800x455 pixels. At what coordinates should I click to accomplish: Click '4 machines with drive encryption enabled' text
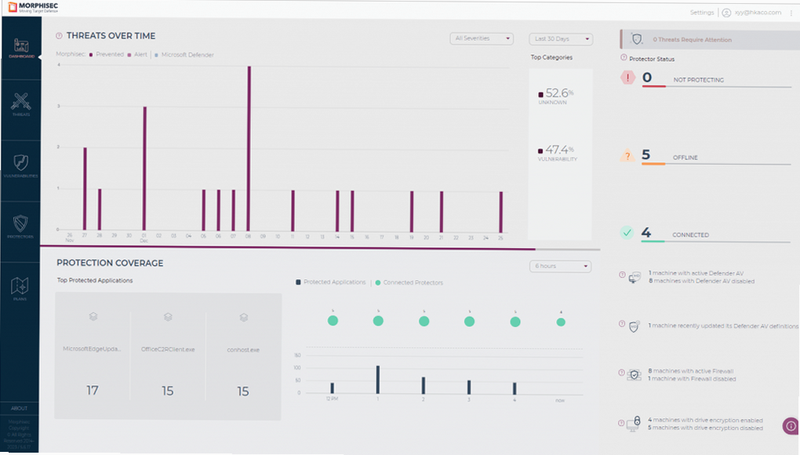pyautogui.click(x=705, y=420)
